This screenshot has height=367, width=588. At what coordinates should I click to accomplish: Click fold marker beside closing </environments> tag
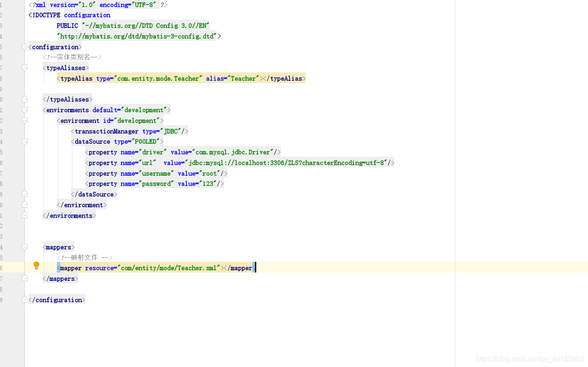coord(24,216)
